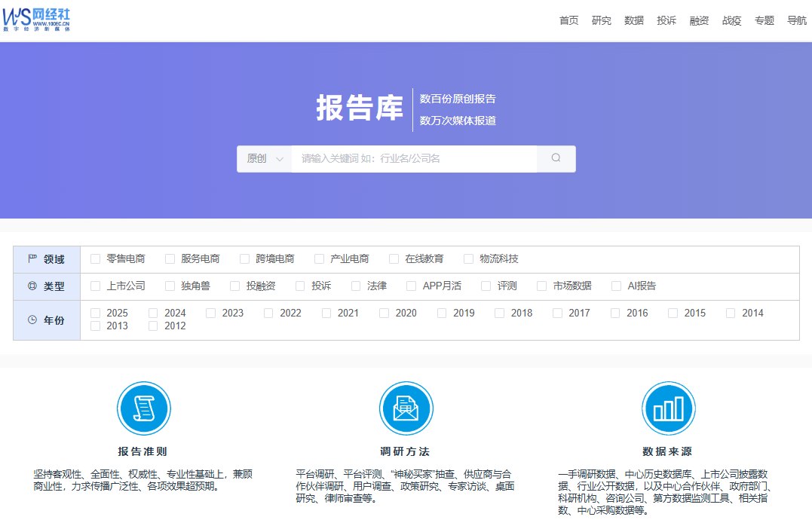Viewport: 812px width, 526px height.
Task: Select the AI报告 checkbox
Action: click(x=616, y=286)
